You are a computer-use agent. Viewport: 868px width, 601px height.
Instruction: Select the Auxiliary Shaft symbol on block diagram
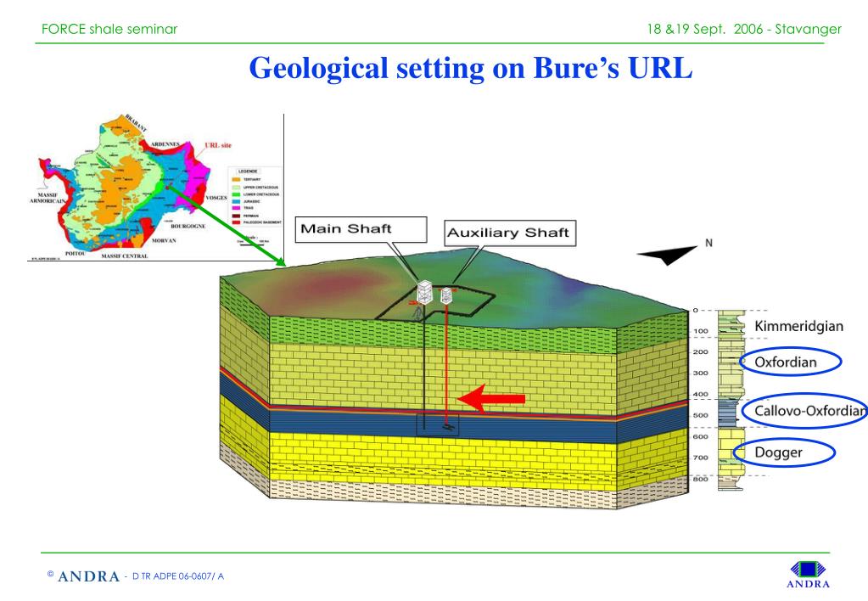pyautogui.click(x=448, y=295)
